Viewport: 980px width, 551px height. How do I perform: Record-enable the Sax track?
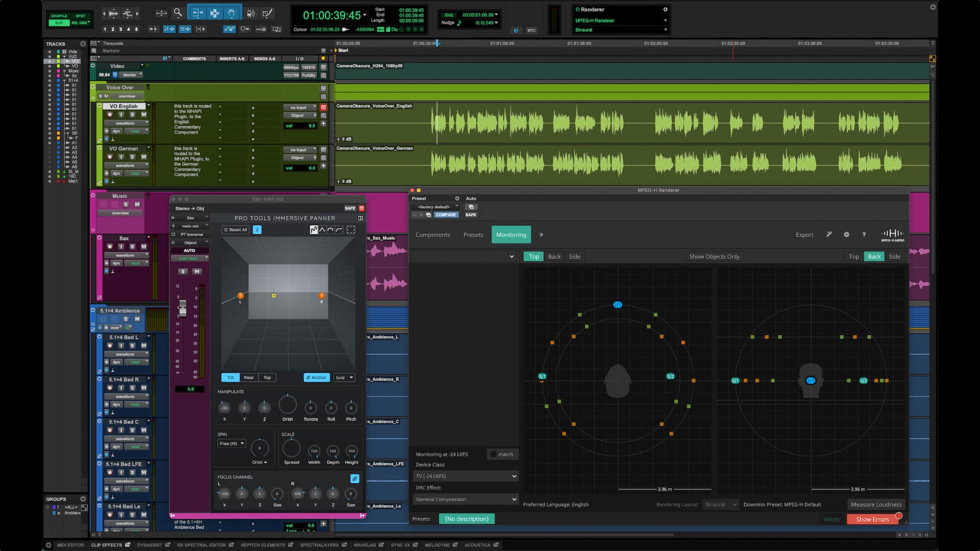(x=110, y=247)
